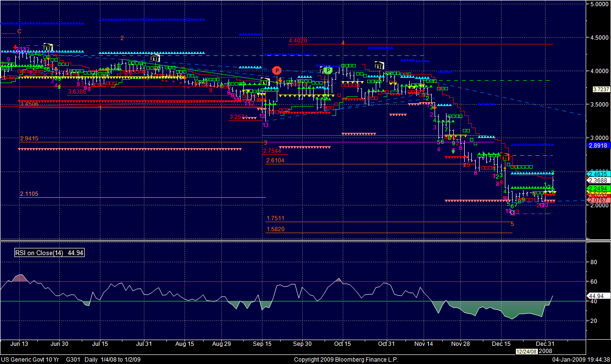
Task: Select the pink 2.0767 price flag
Action: click(598, 200)
